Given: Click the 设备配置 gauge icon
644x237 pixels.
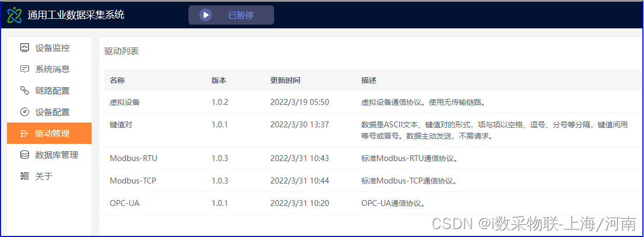Looking at the screenshot, I should [x=24, y=112].
